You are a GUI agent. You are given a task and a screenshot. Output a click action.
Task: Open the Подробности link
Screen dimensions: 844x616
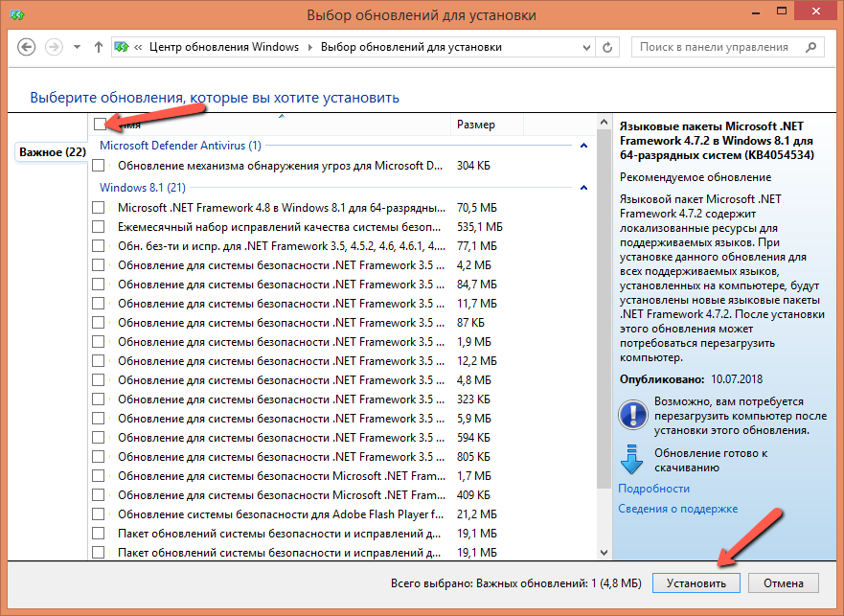click(x=653, y=489)
